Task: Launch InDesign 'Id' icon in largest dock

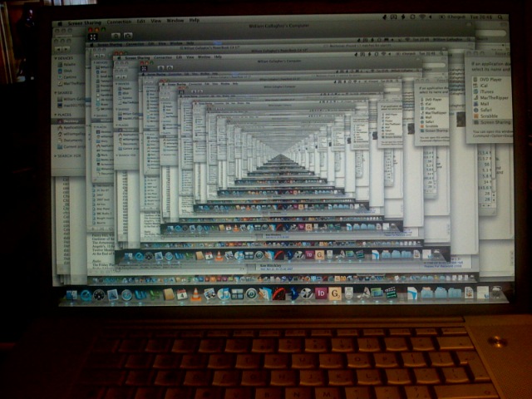Action: point(321,293)
